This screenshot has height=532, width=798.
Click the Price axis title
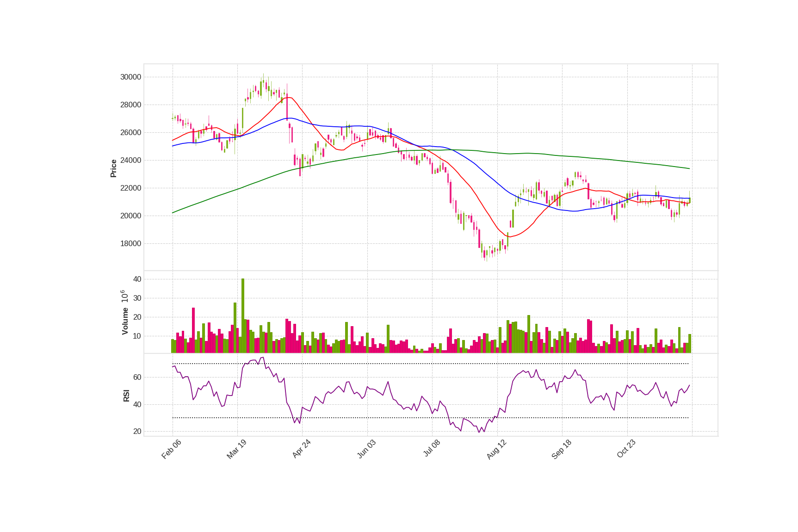pyautogui.click(x=113, y=168)
